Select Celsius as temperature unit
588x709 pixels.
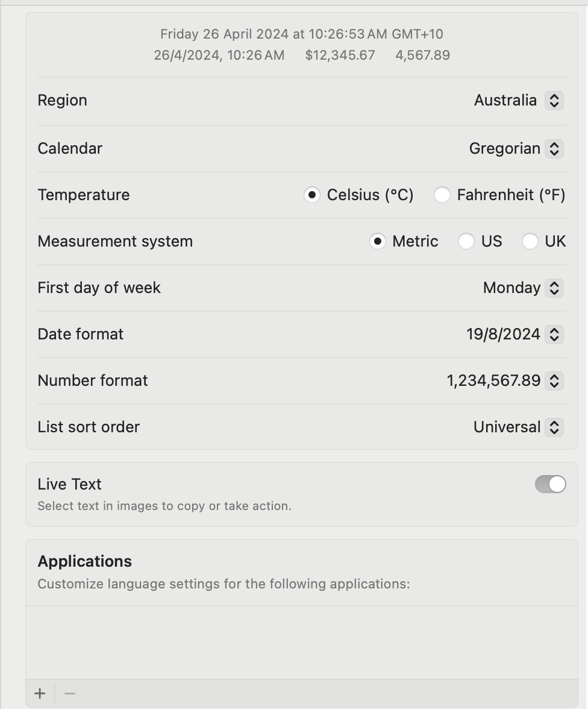(311, 195)
